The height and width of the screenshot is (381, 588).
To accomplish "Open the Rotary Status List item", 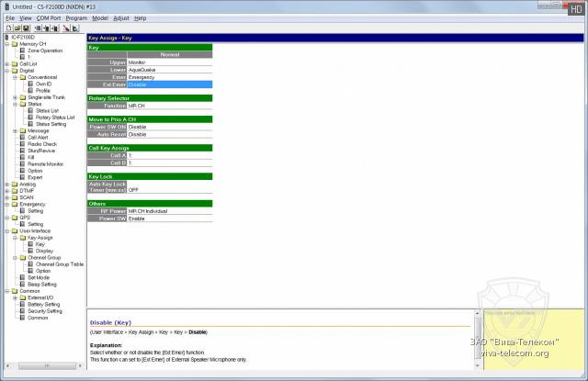I will pyautogui.click(x=55, y=118).
